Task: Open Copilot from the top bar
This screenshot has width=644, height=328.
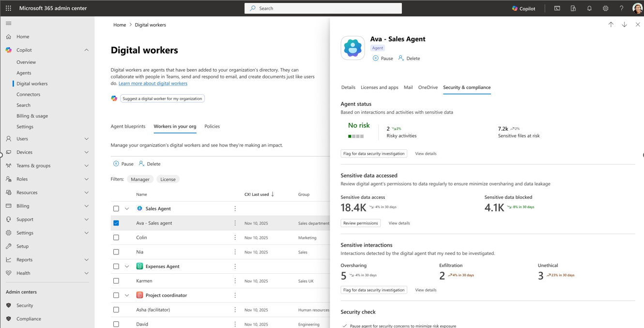Action: (x=523, y=8)
